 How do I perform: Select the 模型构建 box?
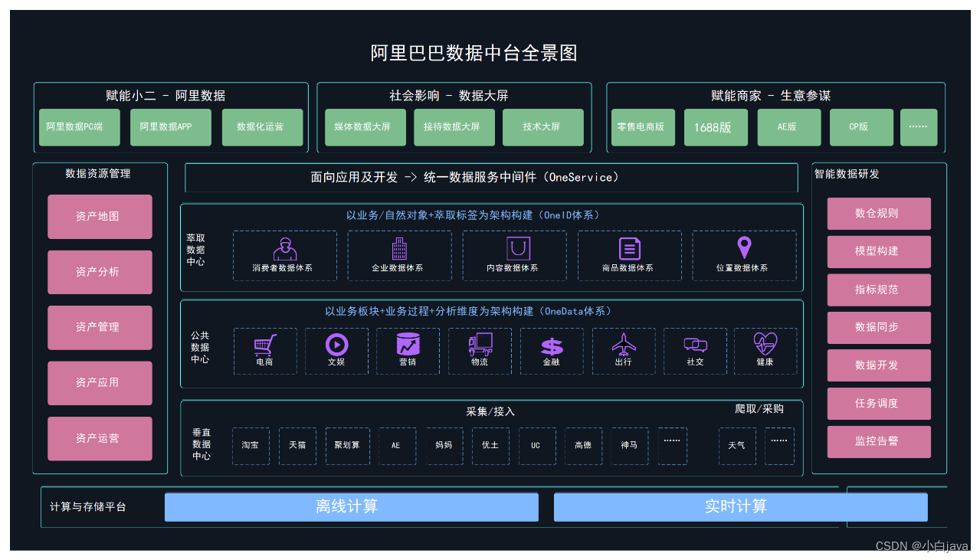pos(879,251)
